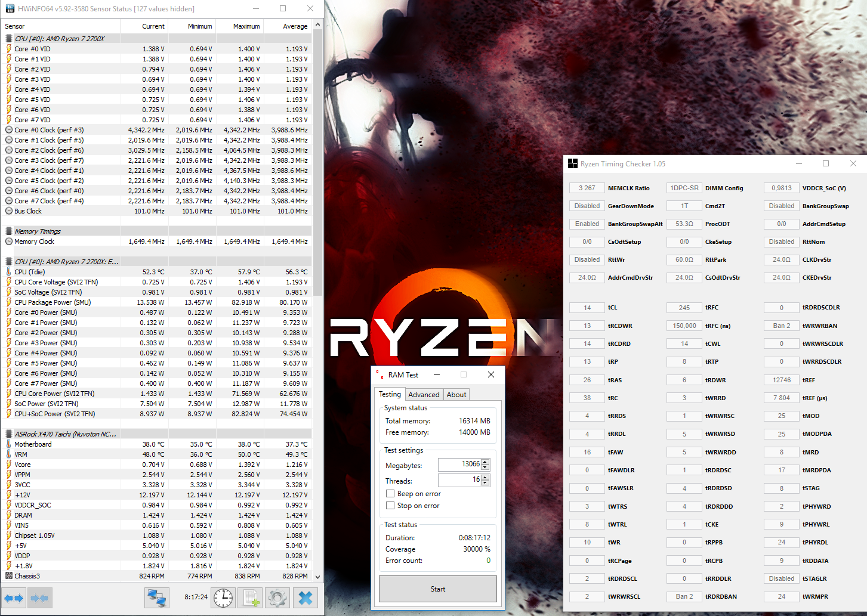Decrease Threads using the down stepper arrow
867x616 pixels.
(x=485, y=483)
